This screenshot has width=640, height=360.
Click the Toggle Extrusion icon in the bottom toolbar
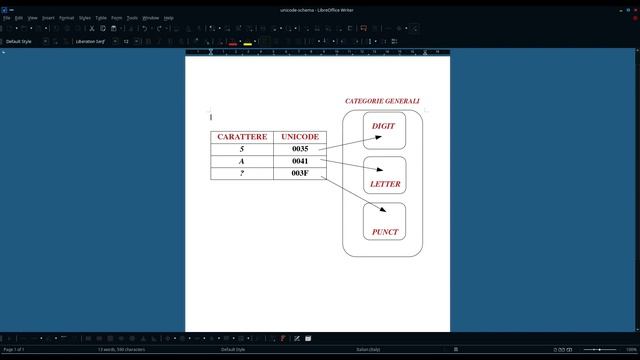(308, 338)
